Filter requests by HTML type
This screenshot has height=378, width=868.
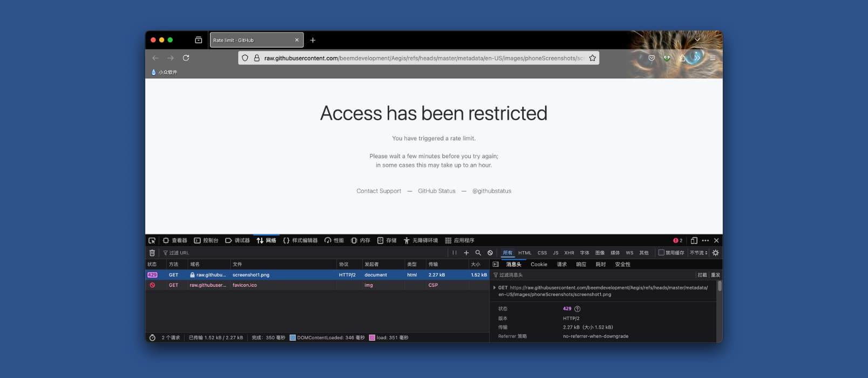[525, 253]
